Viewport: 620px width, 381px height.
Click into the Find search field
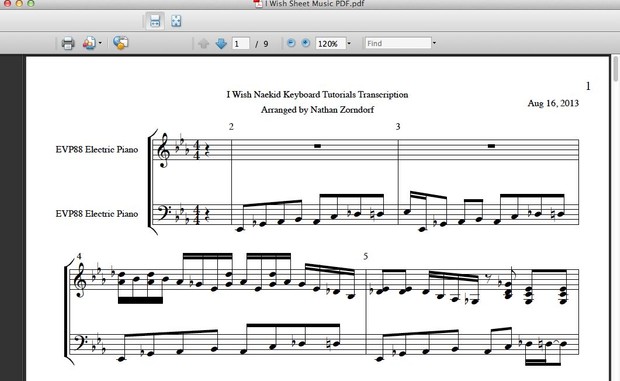(x=398, y=43)
